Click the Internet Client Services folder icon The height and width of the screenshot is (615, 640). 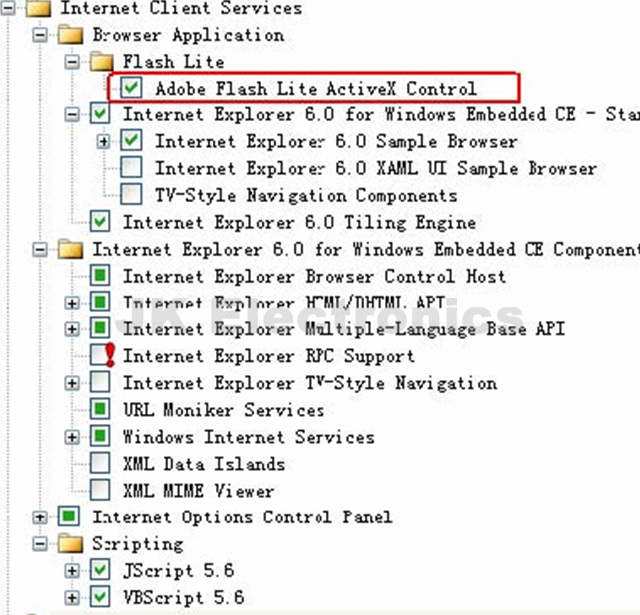click(x=38, y=9)
